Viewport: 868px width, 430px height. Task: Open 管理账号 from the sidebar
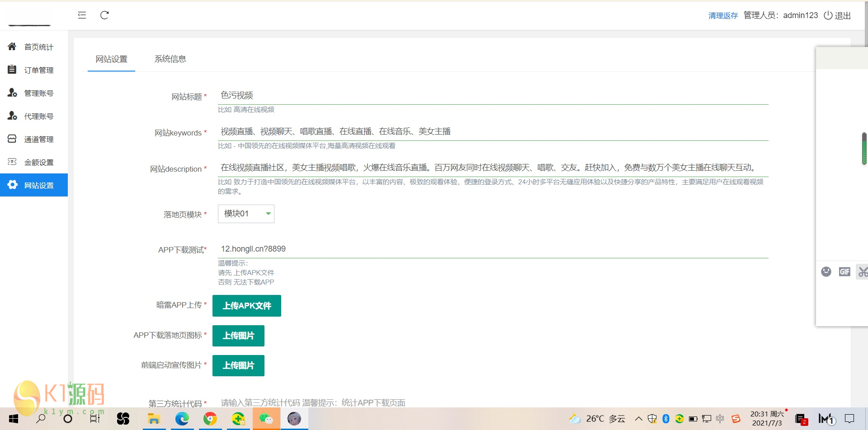click(x=12, y=93)
